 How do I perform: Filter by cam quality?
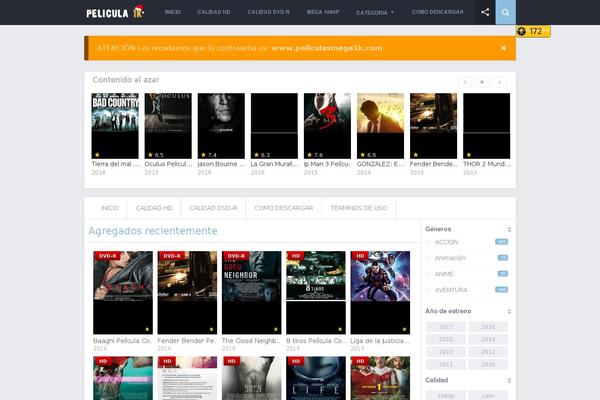click(488, 395)
